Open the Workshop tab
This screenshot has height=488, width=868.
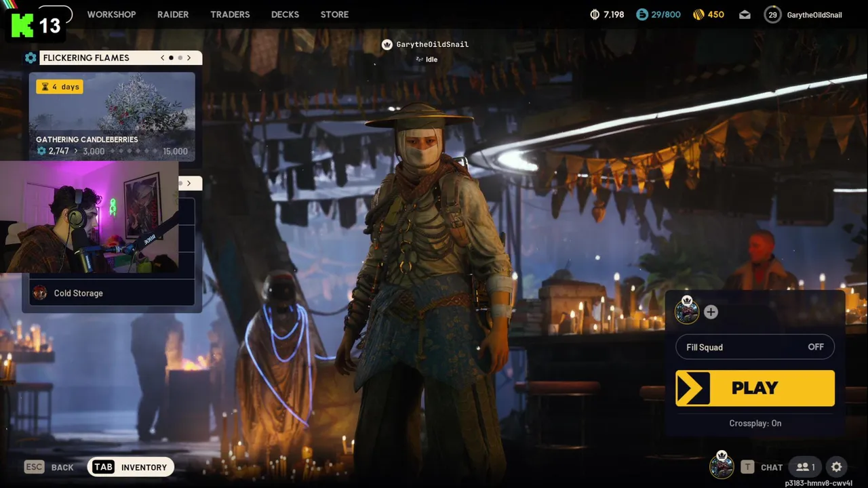click(x=111, y=14)
